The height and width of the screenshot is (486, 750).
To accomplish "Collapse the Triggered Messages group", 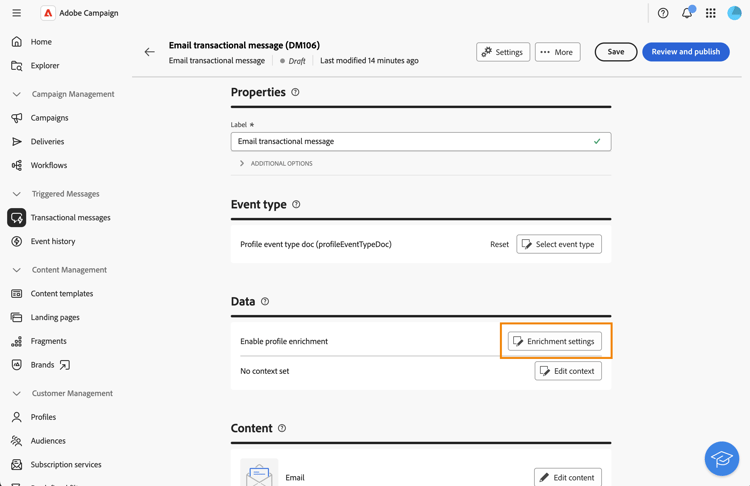I will [16, 194].
